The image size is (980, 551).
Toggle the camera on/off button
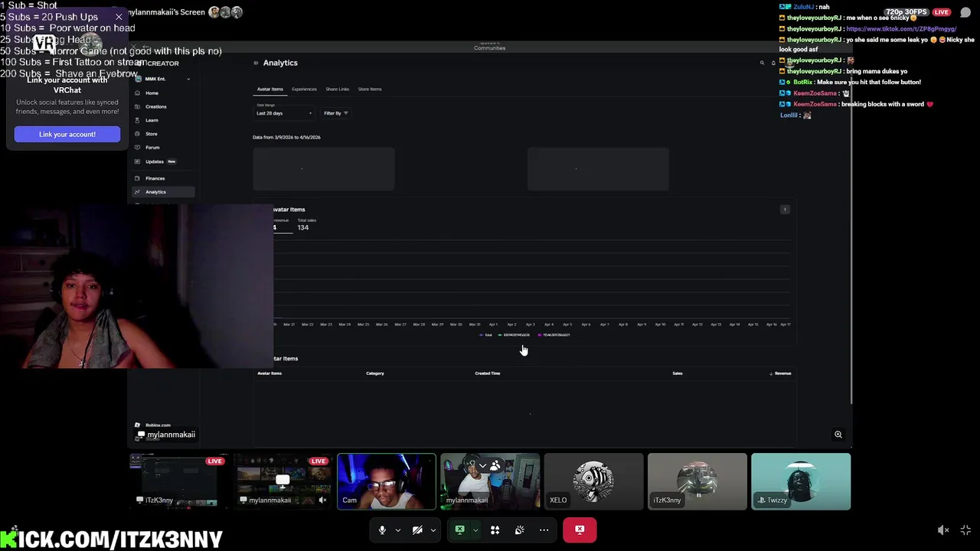click(x=417, y=530)
